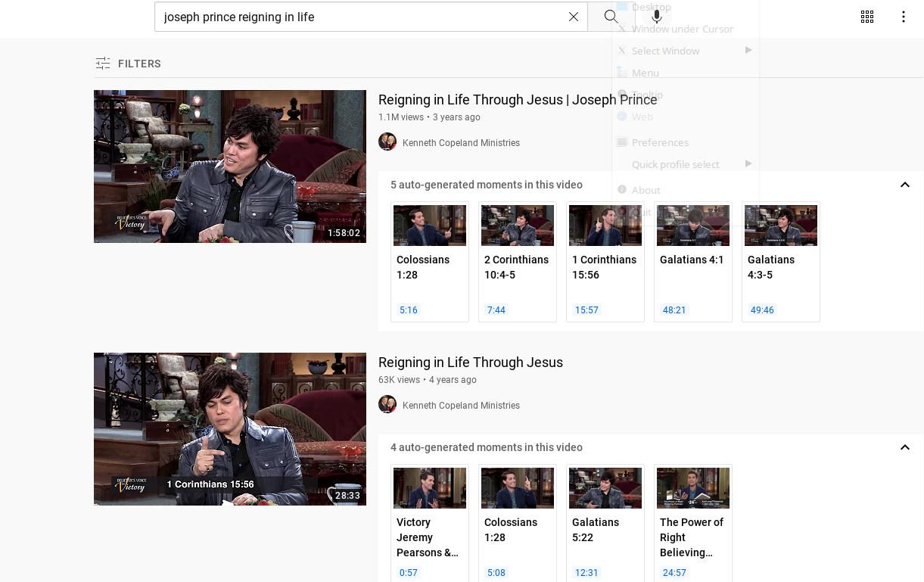Screen dimensions: 924x582
Task: Open Kenneth Copeland Ministries channel of first video
Action: [x=461, y=143]
